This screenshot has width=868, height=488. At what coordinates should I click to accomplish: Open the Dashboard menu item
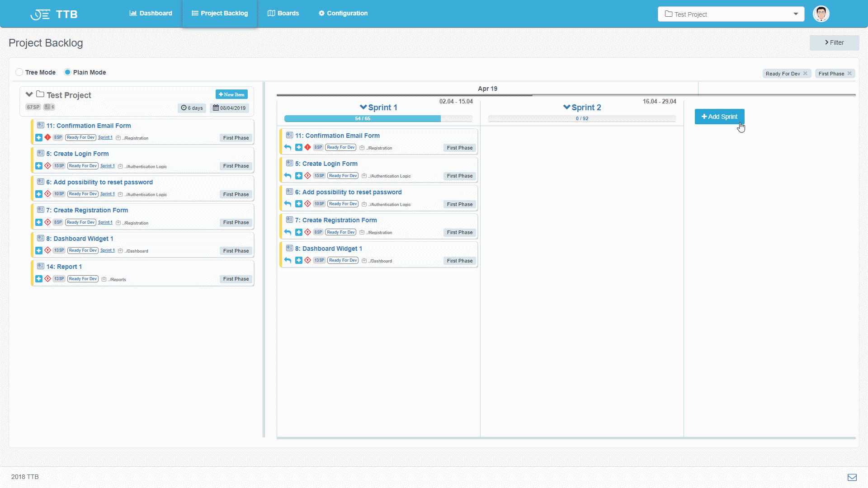click(151, 13)
